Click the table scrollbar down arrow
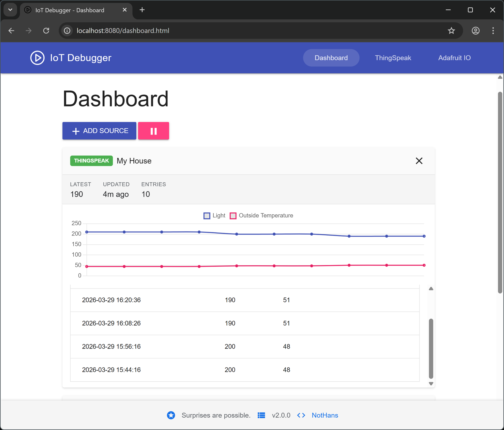 [431, 384]
